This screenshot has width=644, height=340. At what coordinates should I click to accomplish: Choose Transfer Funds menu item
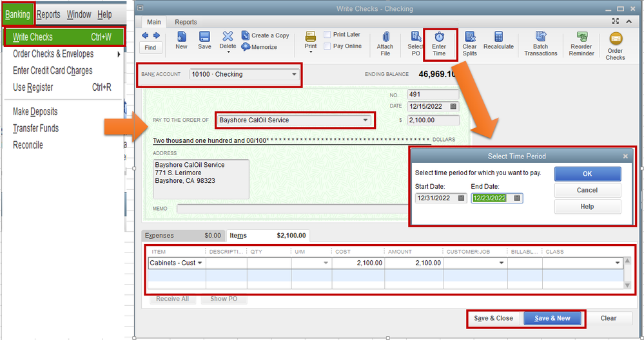coord(35,128)
